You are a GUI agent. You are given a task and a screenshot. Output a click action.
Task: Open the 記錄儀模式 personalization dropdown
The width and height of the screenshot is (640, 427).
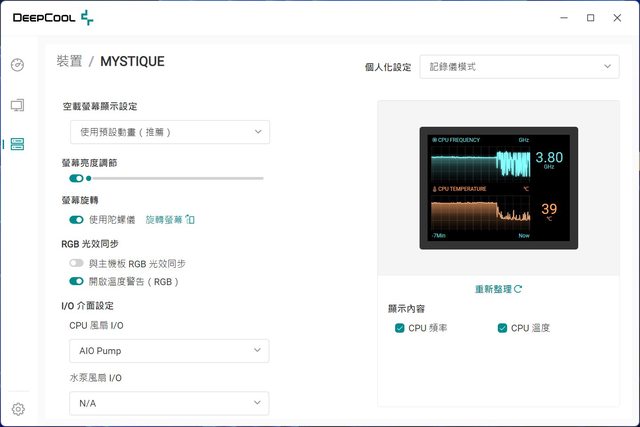coord(519,67)
